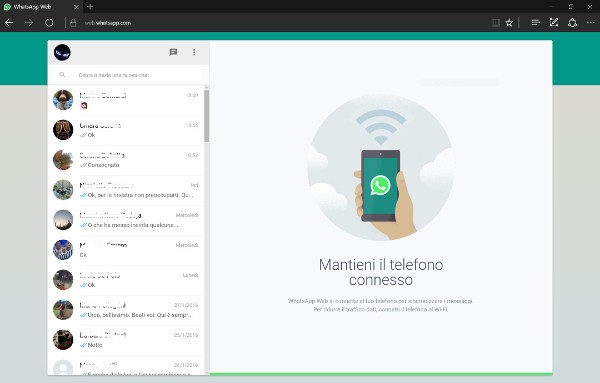Click the browser share icon

572,23
